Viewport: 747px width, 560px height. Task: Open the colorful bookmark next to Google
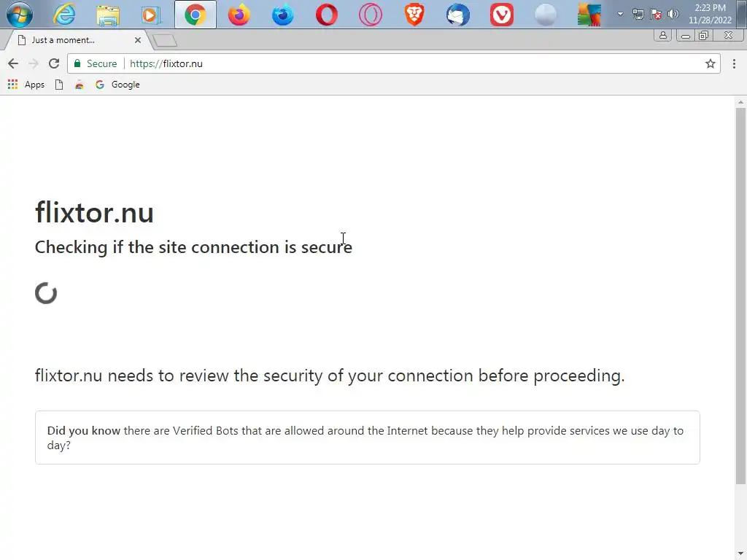(x=79, y=85)
